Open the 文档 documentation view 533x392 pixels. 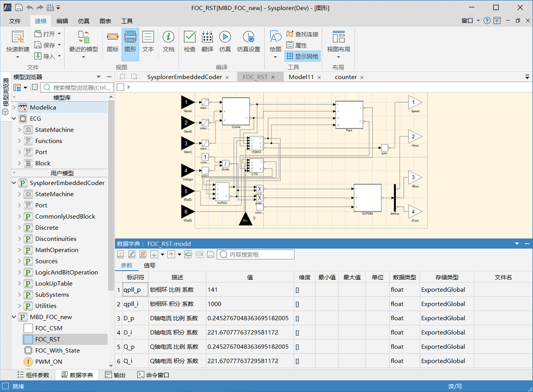[x=169, y=38]
